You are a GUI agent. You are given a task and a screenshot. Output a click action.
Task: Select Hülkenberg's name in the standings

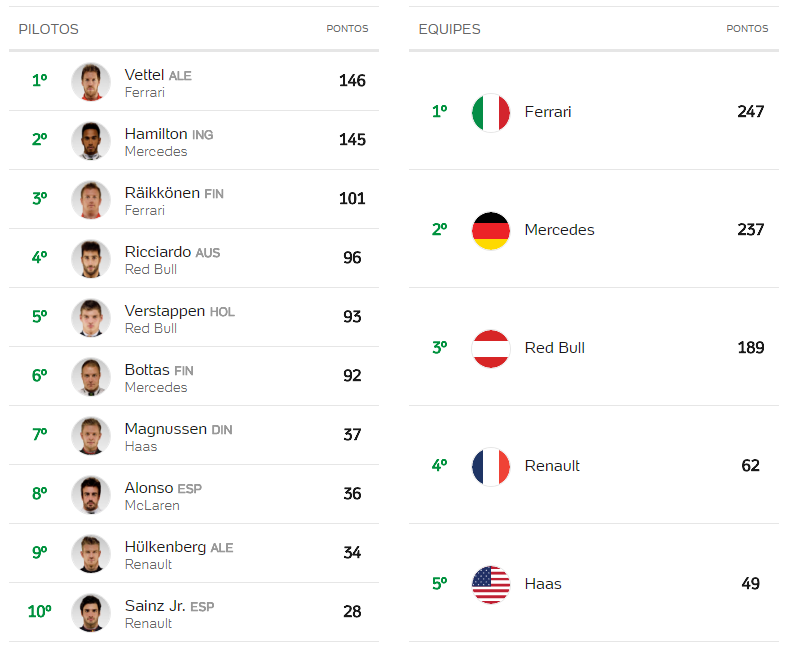(165, 546)
